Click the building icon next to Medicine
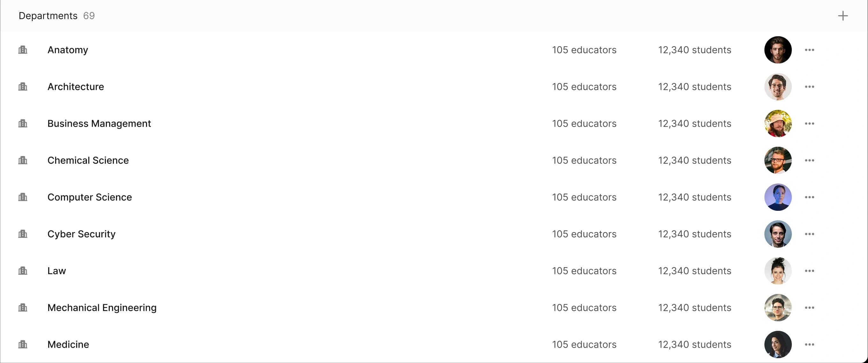 (23, 344)
